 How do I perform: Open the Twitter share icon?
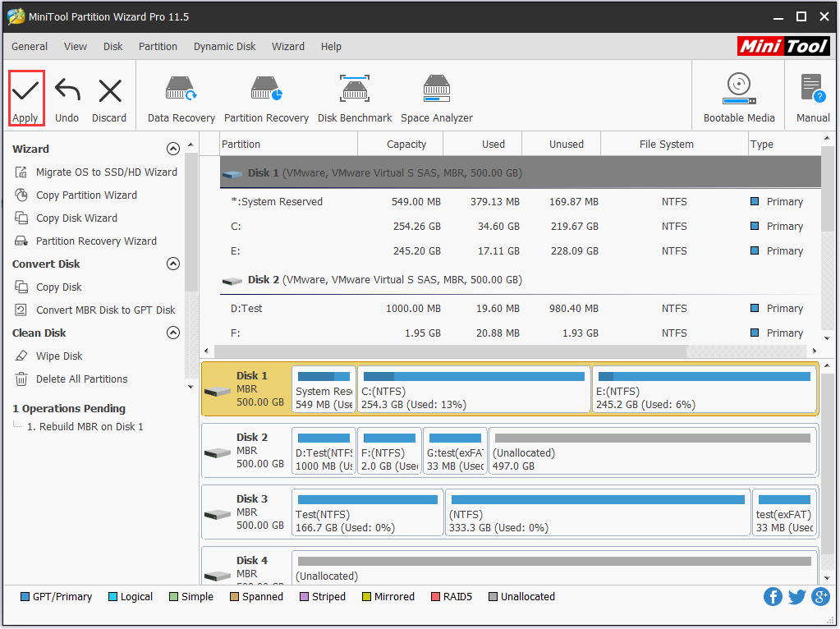[796, 596]
